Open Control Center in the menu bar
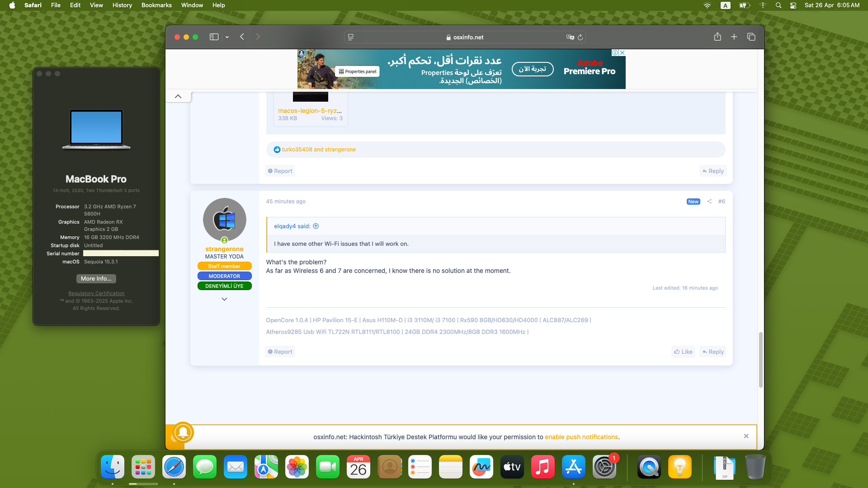The height and width of the screenshot is (488, 868). pyautogui.click(x=793, y=5)
